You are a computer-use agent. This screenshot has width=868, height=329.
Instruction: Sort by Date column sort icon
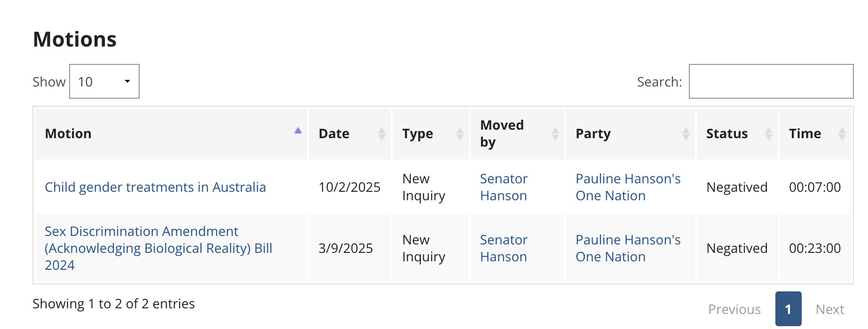[x=382, y=134]
